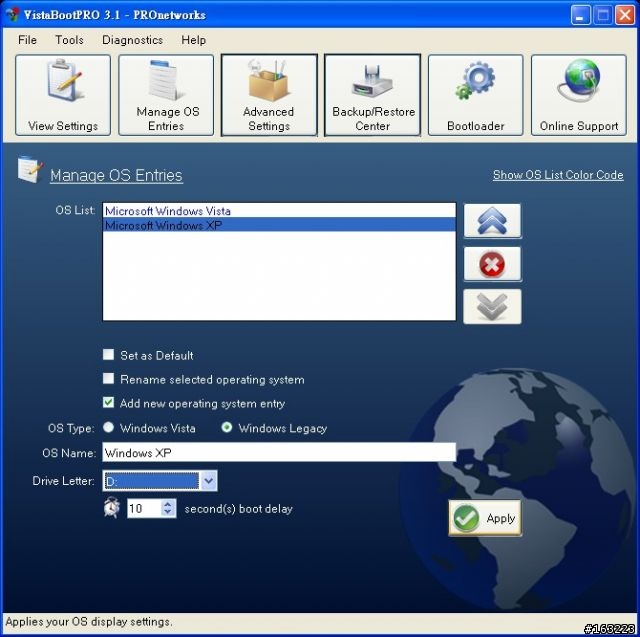The image size is (640, 637).
Task: Click the VistaBootPRO title bar app icon
Action: [13, 14]
